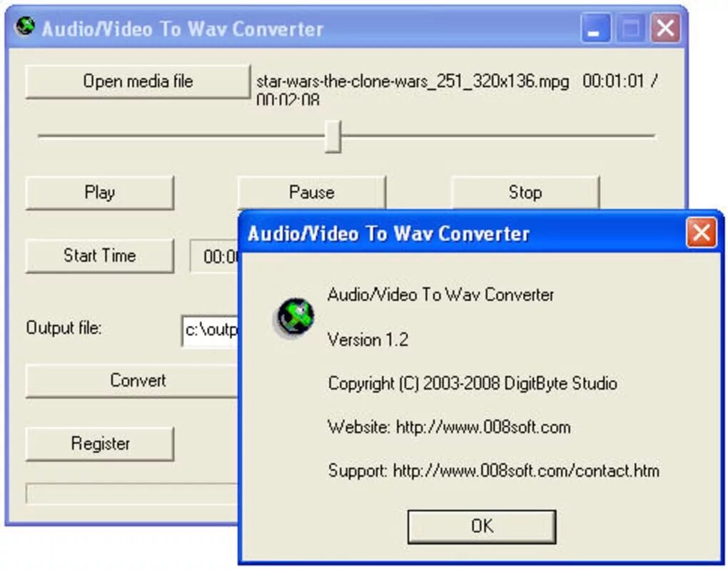Click the start time value field
The image size is (728, 570).
click(214, 256)
